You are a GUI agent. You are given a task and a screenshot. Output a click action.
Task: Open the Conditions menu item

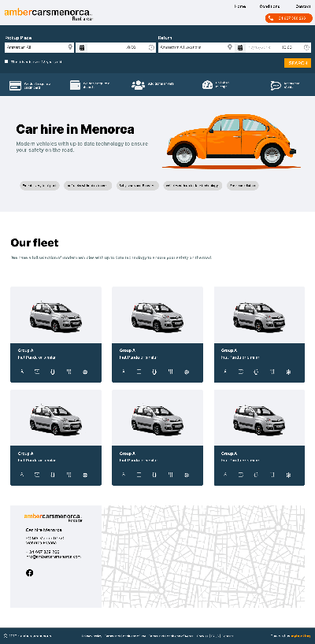[270, 6]
